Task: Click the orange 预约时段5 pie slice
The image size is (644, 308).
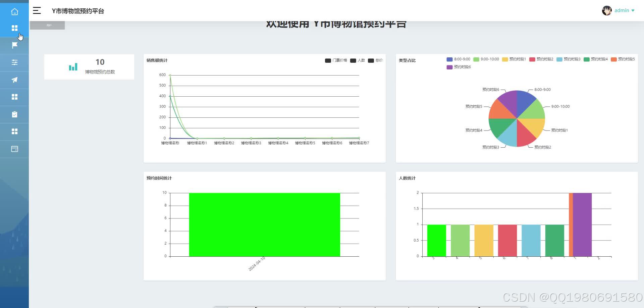Action: pos(500,111)
